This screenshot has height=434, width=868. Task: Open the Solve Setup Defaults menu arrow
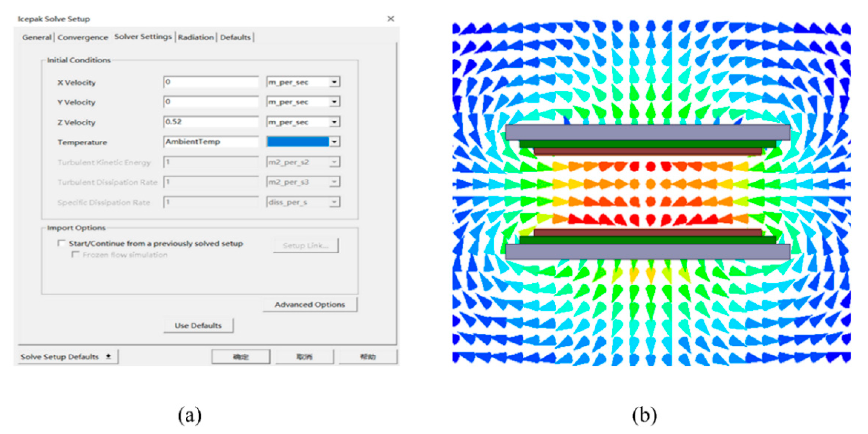(108, 357)
